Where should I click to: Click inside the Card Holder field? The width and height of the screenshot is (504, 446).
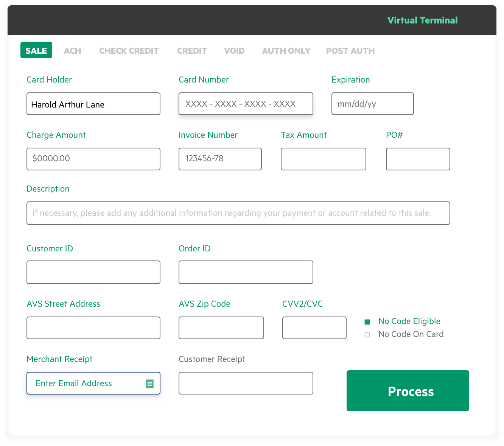point(93,104)
